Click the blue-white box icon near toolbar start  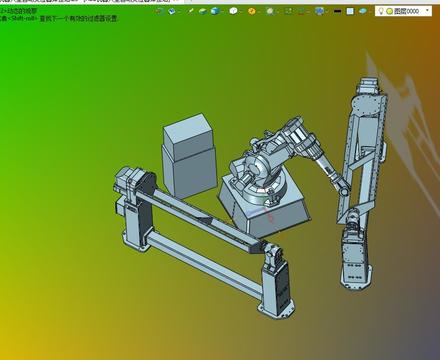[x=172, y=11]
